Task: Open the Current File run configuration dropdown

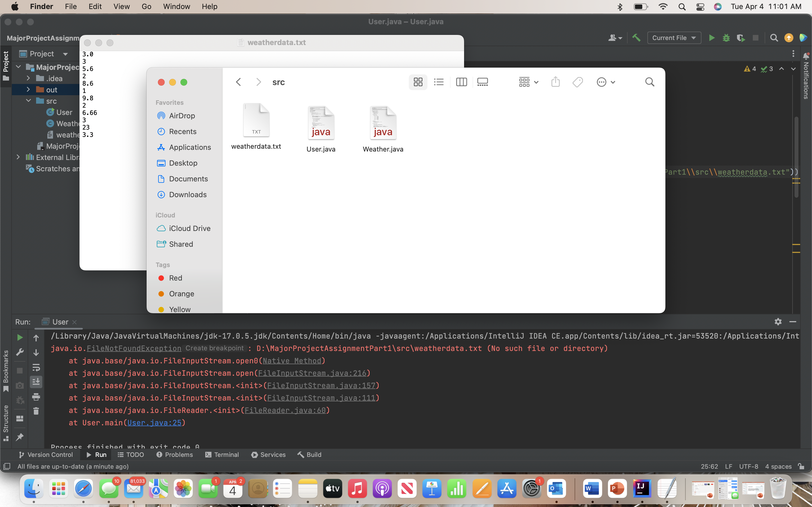Action: (x=674, y=38)
